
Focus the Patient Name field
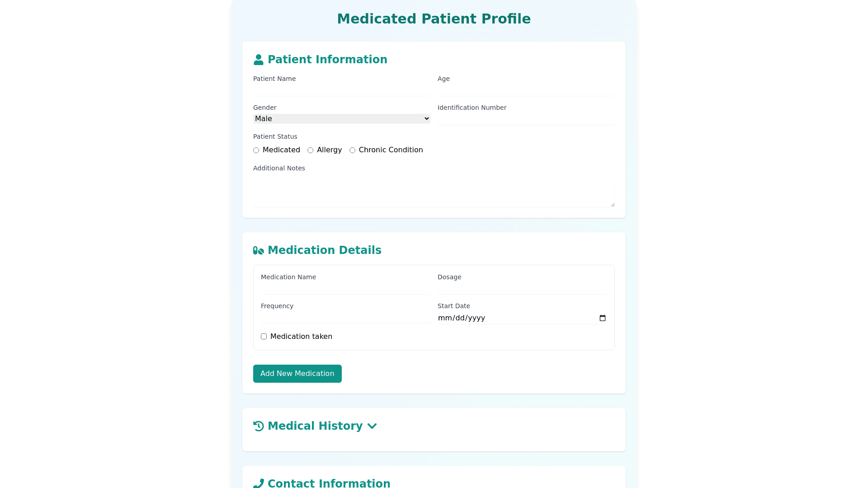pos(342,90)
